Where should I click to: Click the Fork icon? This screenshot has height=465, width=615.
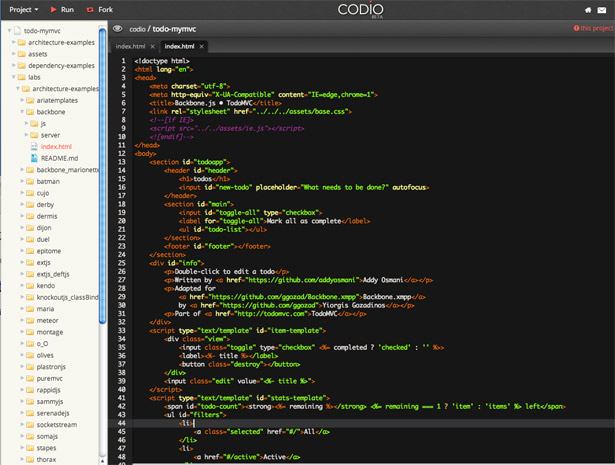pyautogui.click(x=90, y=9)
